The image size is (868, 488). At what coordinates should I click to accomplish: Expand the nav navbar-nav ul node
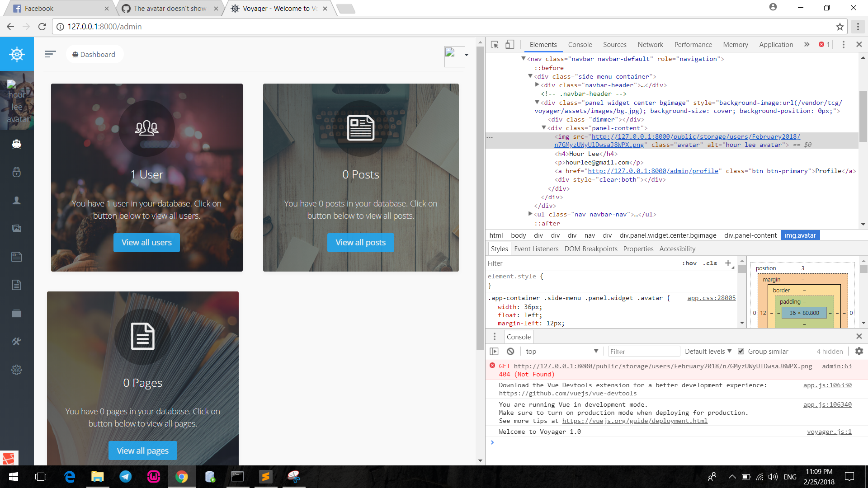point(530,214)
